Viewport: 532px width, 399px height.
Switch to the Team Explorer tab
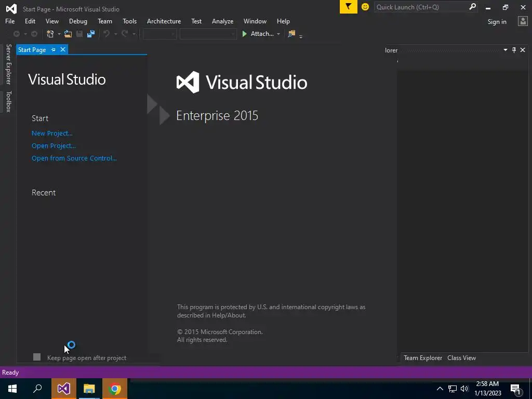click(423, 357)
